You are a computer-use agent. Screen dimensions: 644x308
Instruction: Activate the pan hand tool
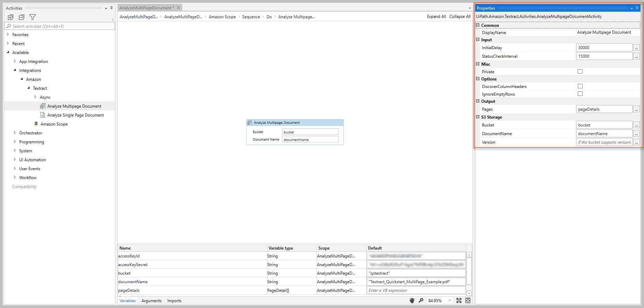point(412,300)
